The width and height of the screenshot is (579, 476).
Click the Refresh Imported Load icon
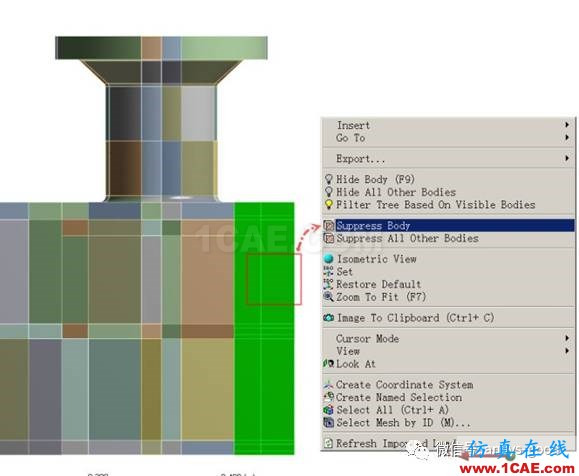pos(328,443)
